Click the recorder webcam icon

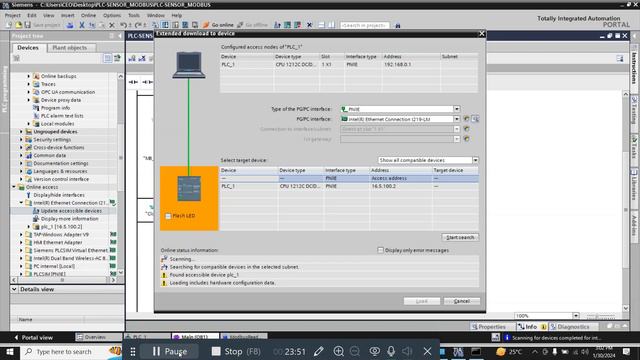coord(374,351)
